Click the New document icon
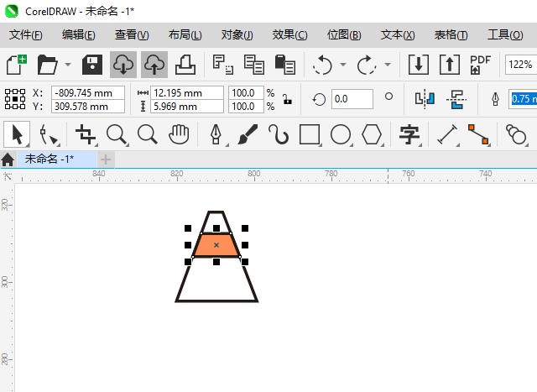Viewport: 537px width, 392px height. (17, 65)
